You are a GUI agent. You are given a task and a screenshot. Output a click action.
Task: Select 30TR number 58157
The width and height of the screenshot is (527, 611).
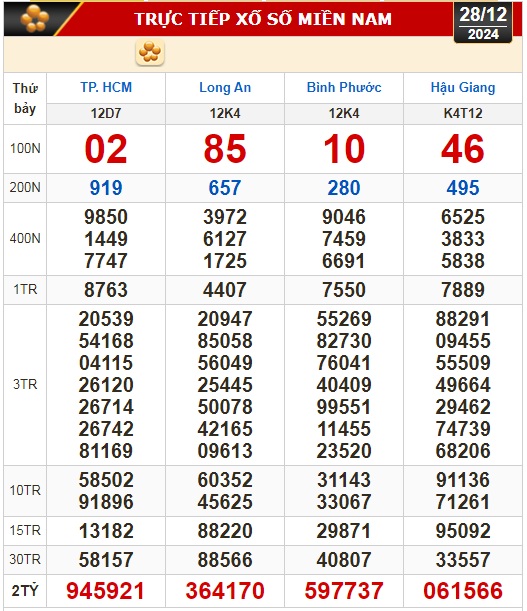106,560
